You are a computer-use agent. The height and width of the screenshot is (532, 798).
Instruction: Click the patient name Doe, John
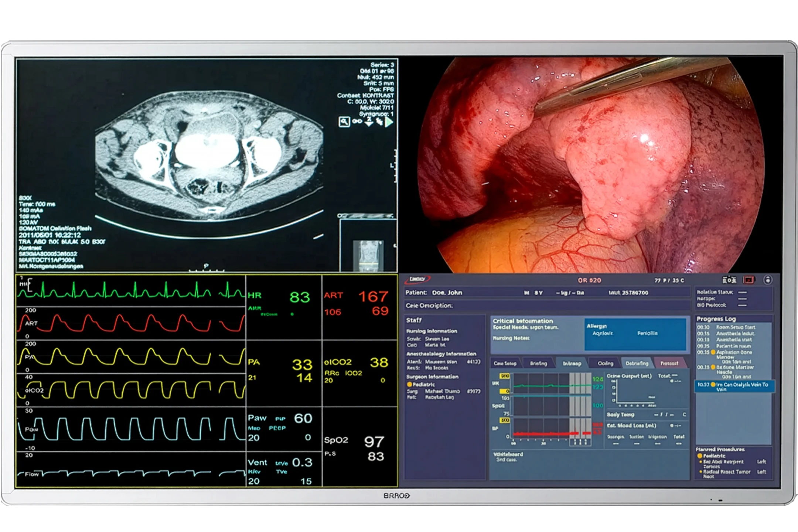(447, 293)
